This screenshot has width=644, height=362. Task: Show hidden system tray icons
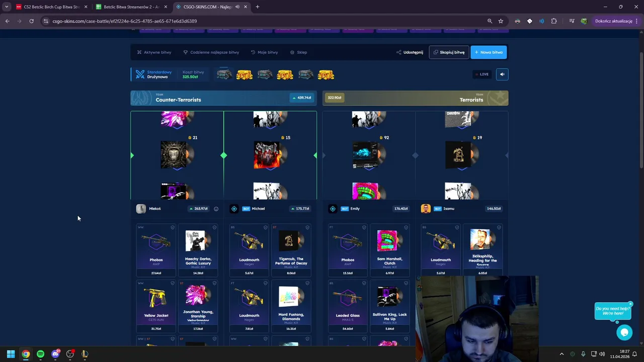(x=561, y=354)
